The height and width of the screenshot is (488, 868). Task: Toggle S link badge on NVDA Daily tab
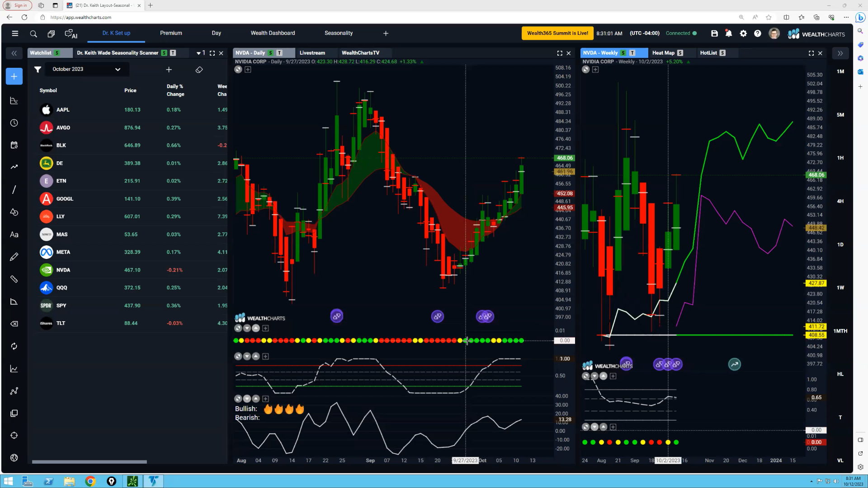(x=270, y=53)
